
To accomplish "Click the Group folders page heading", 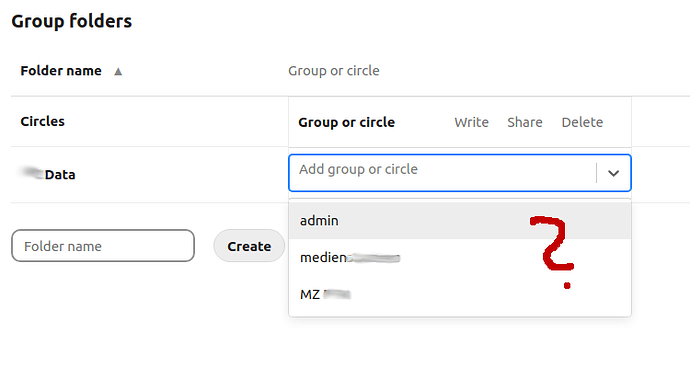I will tap(71, 21).
